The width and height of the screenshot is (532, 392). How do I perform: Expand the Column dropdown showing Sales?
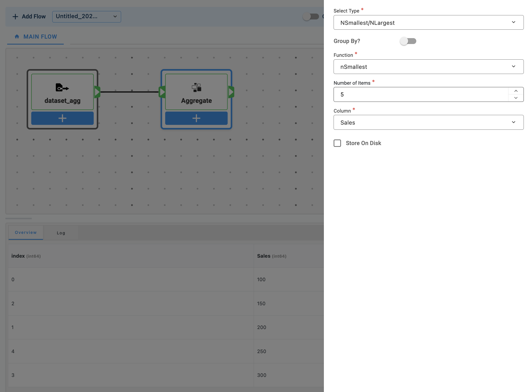pos(428,122)
